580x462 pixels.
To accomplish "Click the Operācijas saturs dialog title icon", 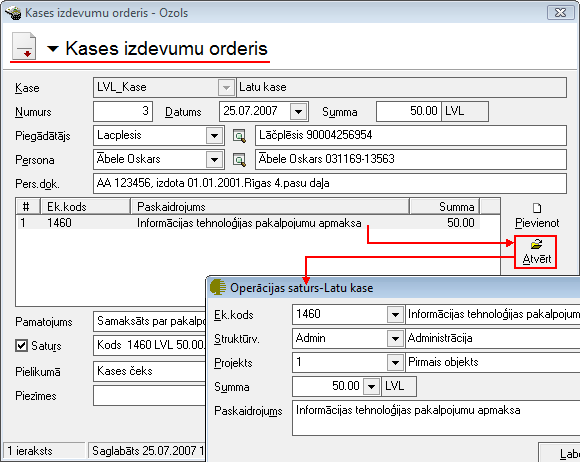I will [x=218, y=287].
